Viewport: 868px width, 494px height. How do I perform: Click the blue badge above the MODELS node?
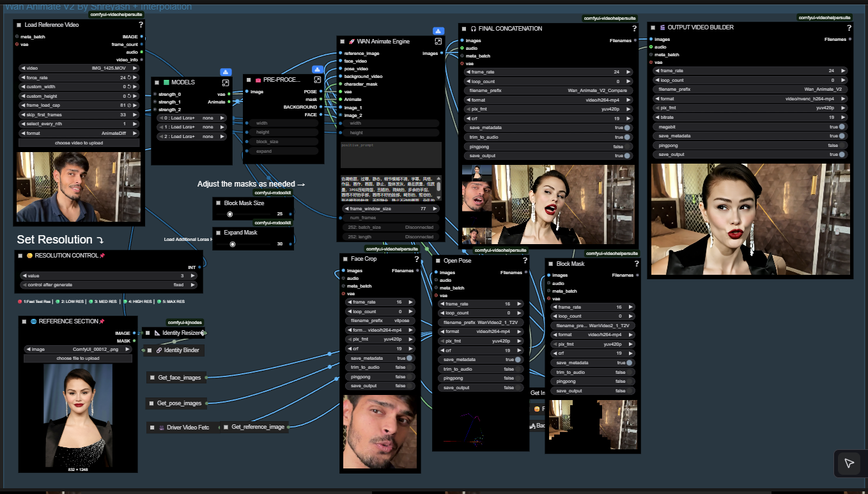(226, 72)
